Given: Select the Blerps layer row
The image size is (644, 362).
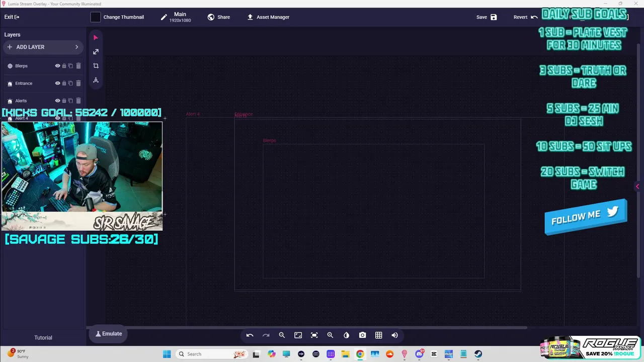Looking at the screenshot, I should [x=43, y=66].
